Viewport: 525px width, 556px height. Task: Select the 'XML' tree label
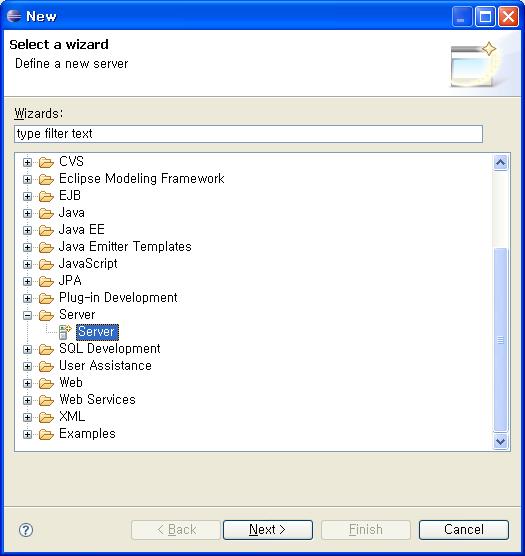(x=72, y=417)
